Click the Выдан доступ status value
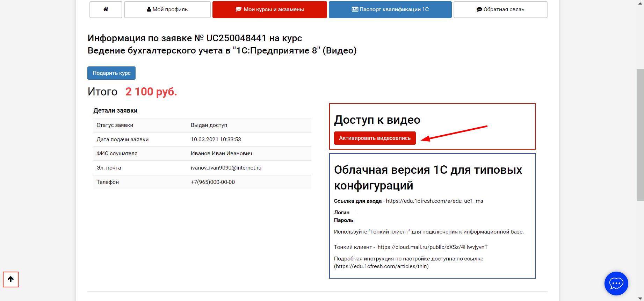644x301 pixels. (x=209, y=125)
